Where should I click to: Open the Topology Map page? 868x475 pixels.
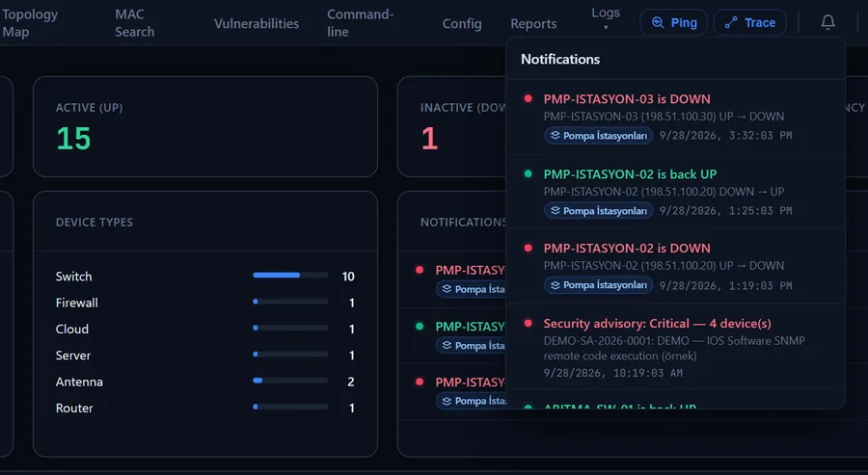[29, 23]
